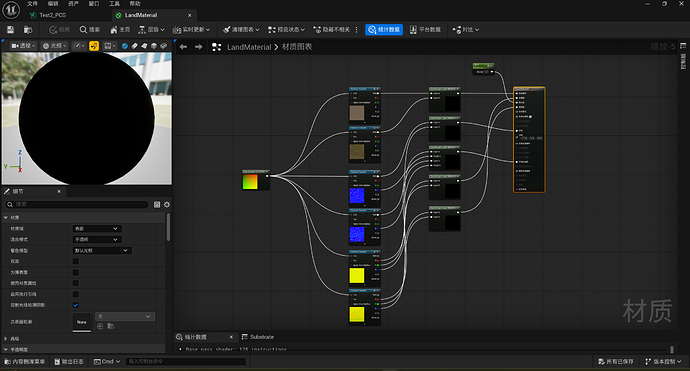
Task: Open the palette panel icon at top right
Action: coord(683,46)
